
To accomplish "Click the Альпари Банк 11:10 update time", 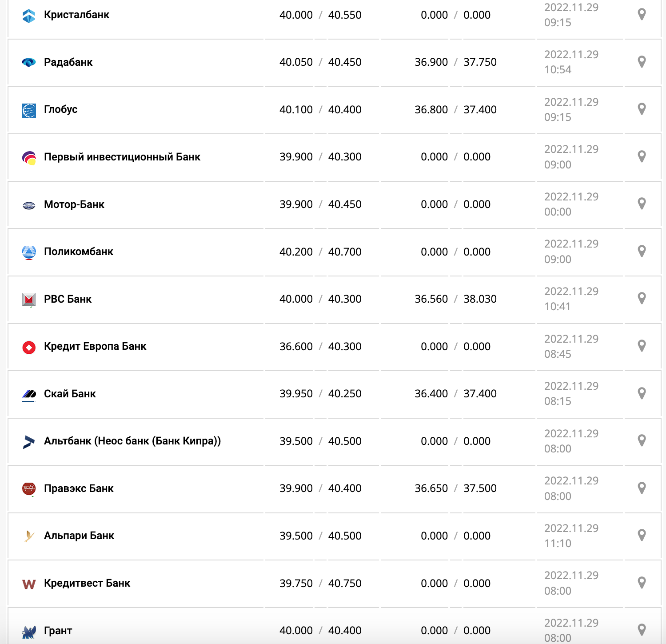I will (558, 544).
